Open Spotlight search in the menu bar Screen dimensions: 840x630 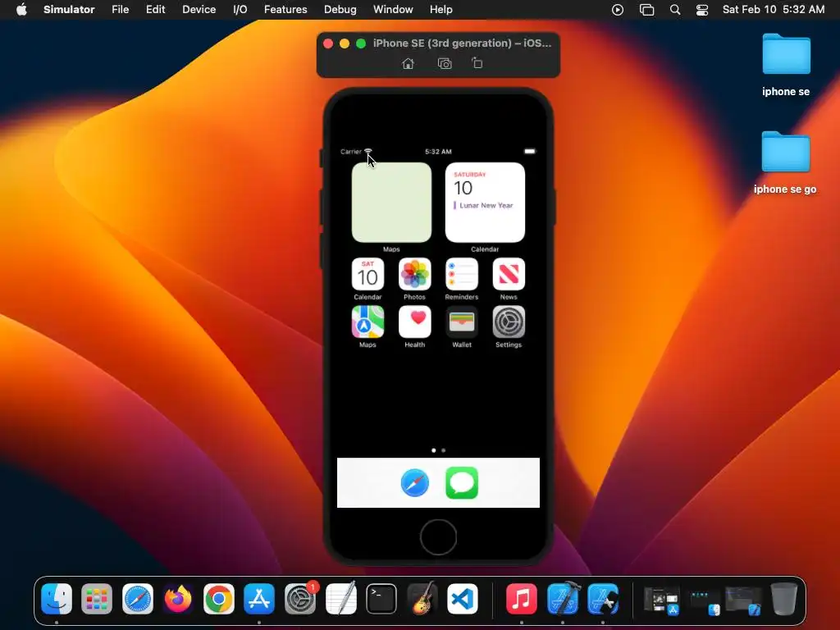point(675,10)
